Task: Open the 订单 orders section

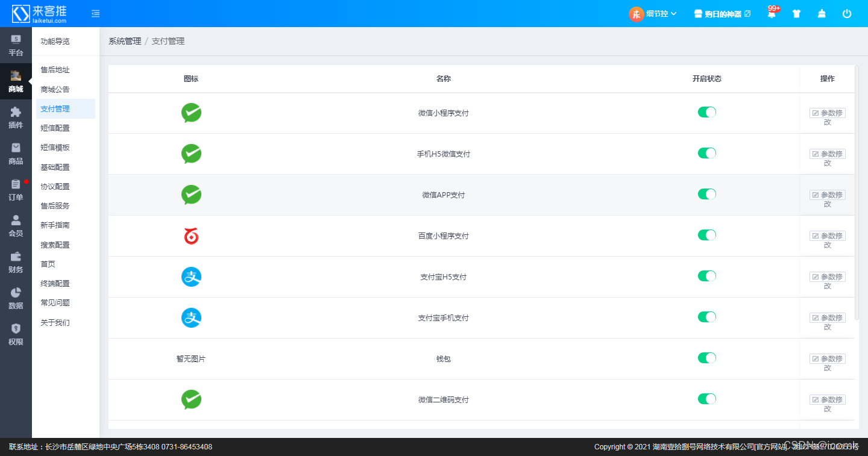Action: pyautogui.click(x=16, y=190)
